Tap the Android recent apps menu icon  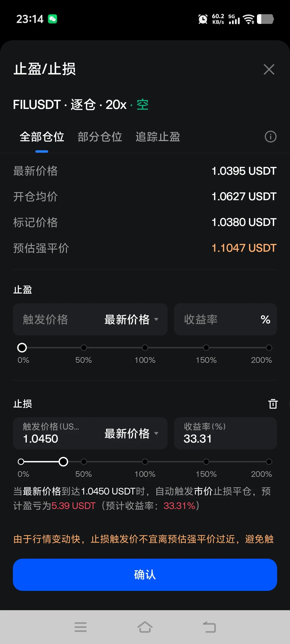[x=81, y=627]
